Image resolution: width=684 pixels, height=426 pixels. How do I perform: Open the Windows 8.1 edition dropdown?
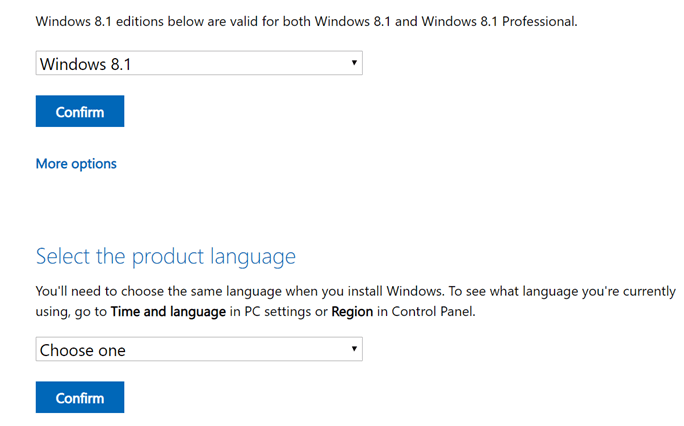[199, 63]
